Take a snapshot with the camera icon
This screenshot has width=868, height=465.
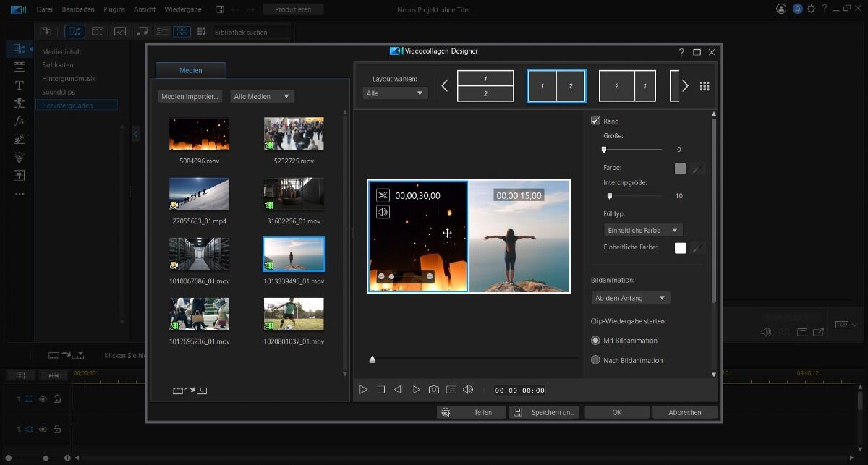(x=433, y=390)
